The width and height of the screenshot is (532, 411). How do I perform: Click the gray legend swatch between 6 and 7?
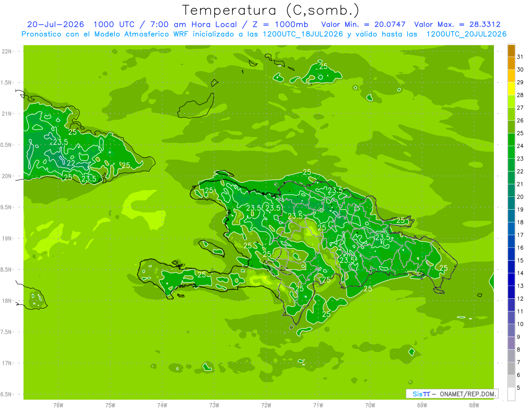[511, 368]
